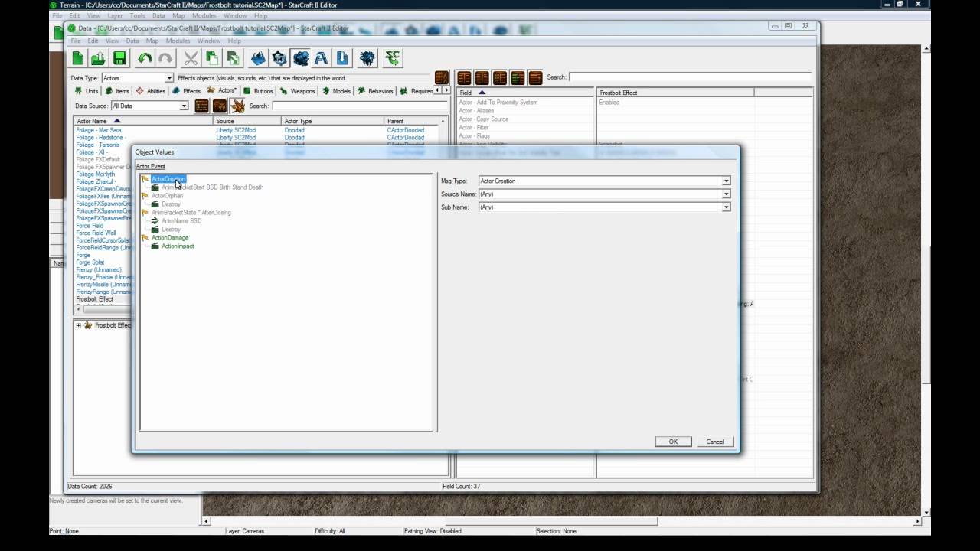Image resolution: width=980 pixels, height=551 pixels.
Task: Save the map with the floppy icon
Action: pos(119,58)
